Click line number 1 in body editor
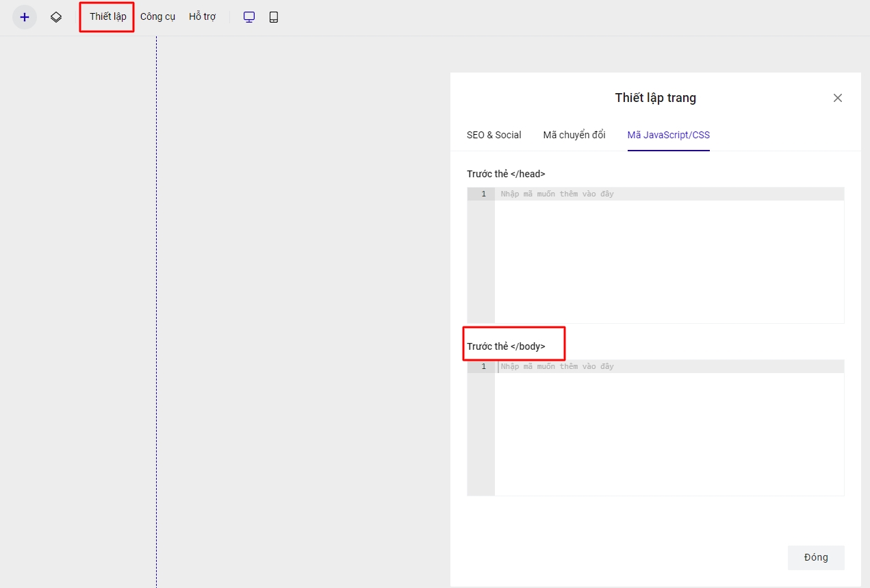Screen dimensions: 870x588 483,367
